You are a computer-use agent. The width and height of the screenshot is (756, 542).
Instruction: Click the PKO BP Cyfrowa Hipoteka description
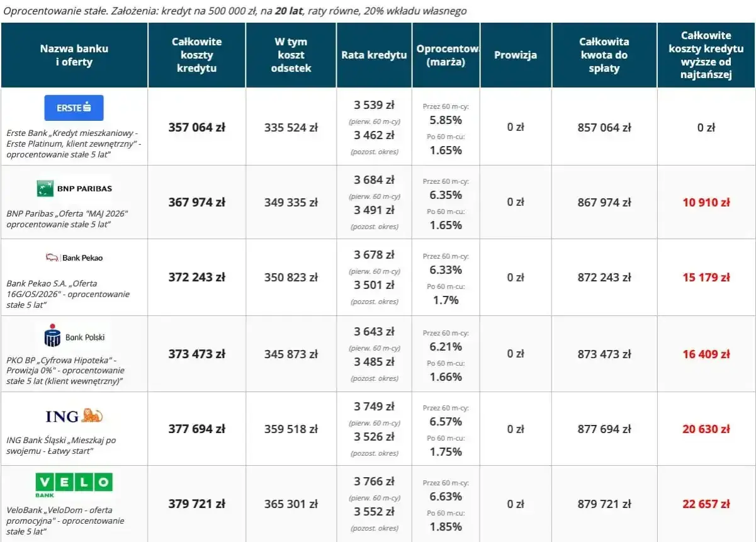[x=65, y=370]
